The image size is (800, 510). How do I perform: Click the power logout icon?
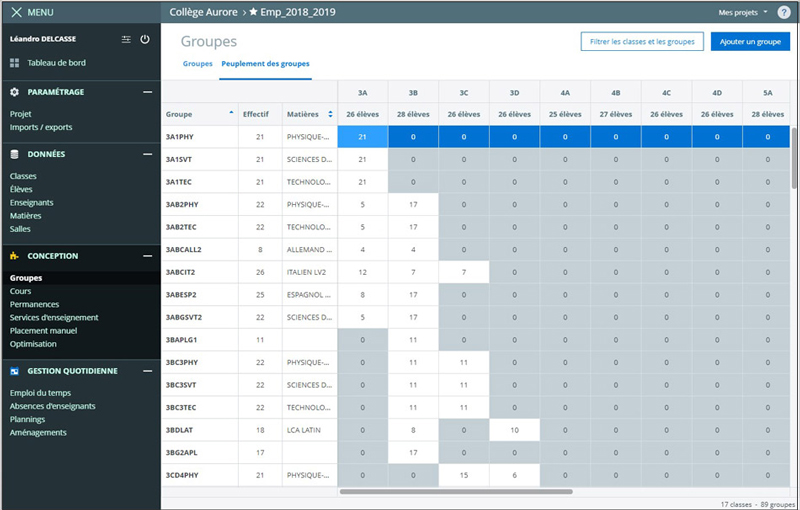(145, 39)
